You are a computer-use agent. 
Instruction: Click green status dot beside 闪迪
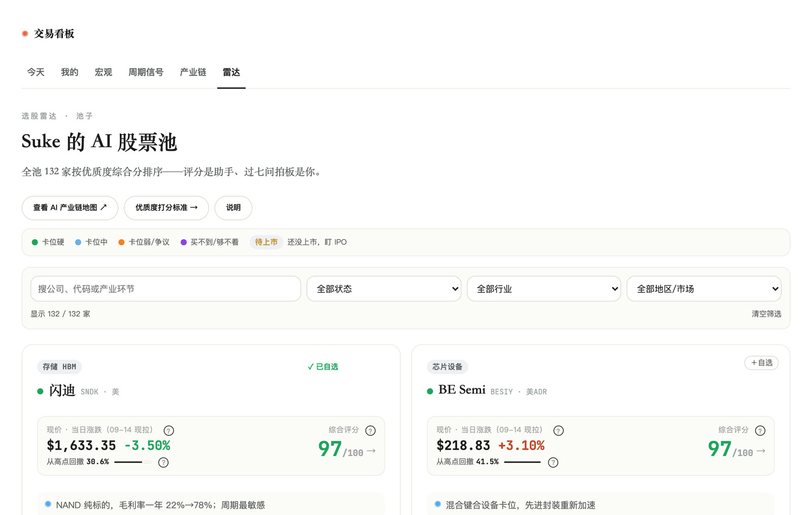[40, 391]
